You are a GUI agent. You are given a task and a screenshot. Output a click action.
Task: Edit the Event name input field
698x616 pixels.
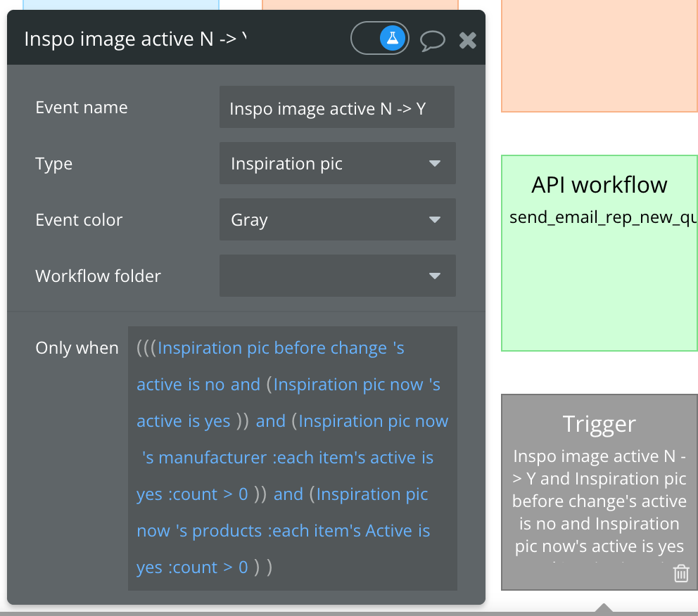pyautogui.click(x=336, y=107)
